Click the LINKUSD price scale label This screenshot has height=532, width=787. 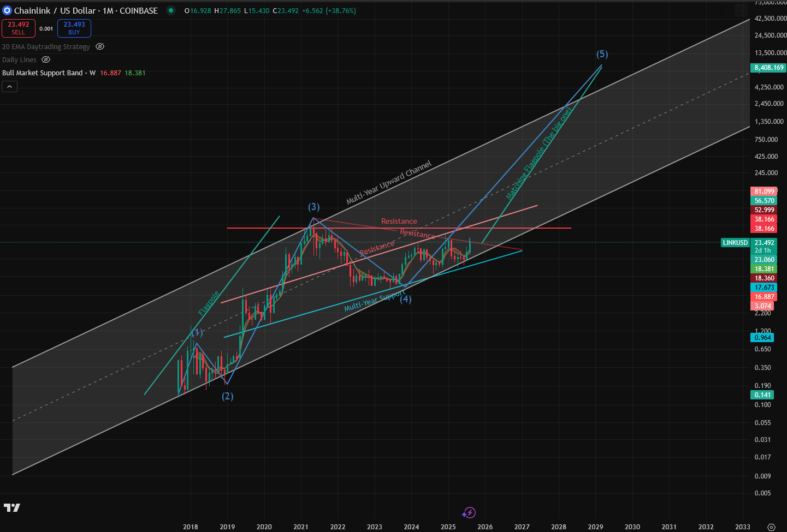coord(735,243)
